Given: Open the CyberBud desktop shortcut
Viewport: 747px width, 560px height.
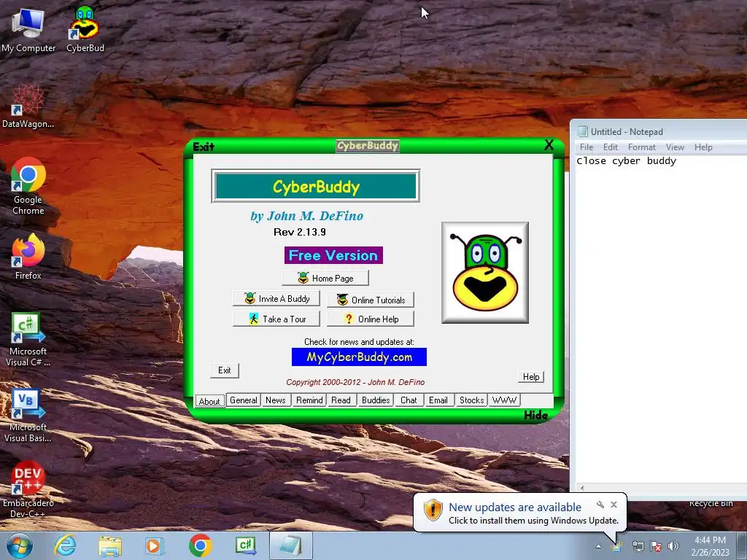Looking at the screenshot, I should coord(85,28).
